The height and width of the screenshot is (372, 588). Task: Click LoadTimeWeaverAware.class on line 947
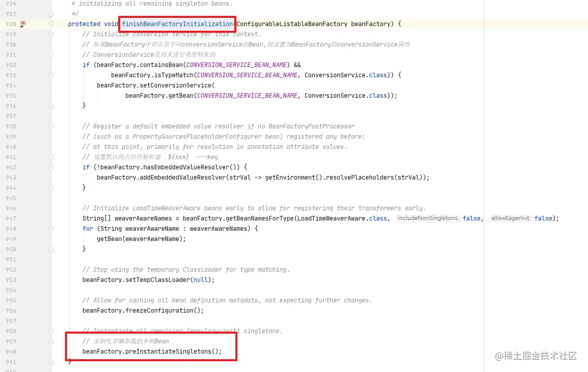coord(342,218)
